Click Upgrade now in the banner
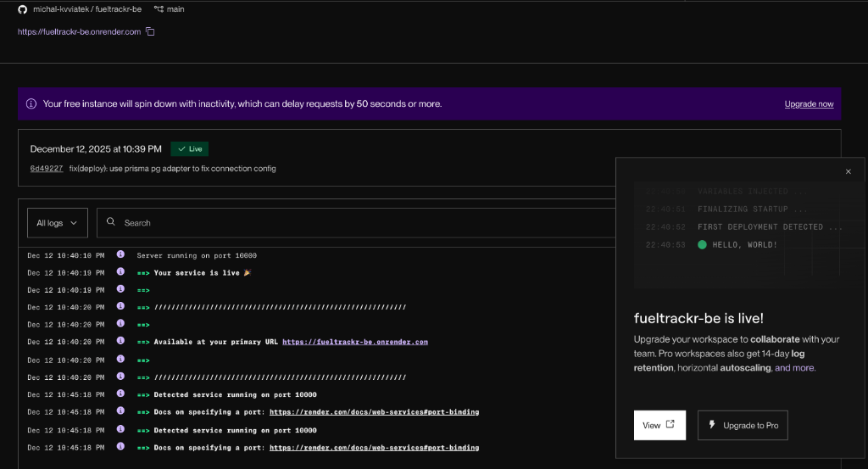The image size is (868, 469). coord(809,103)
